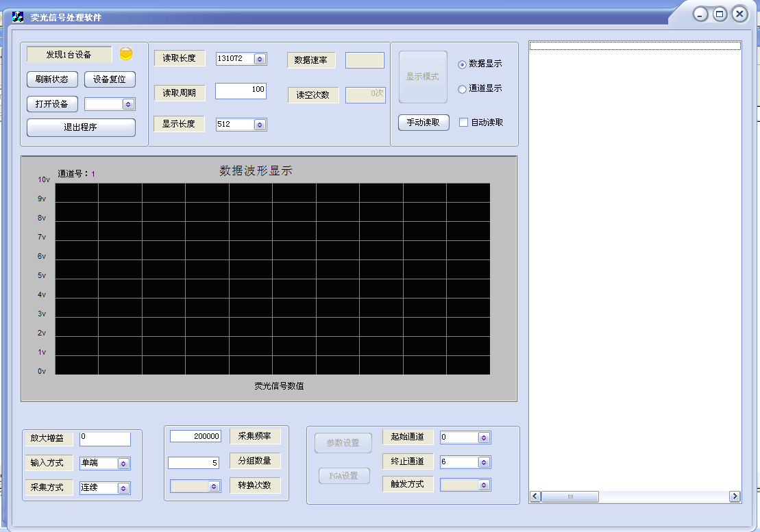Click the 手动读取 button

[424, 123]
